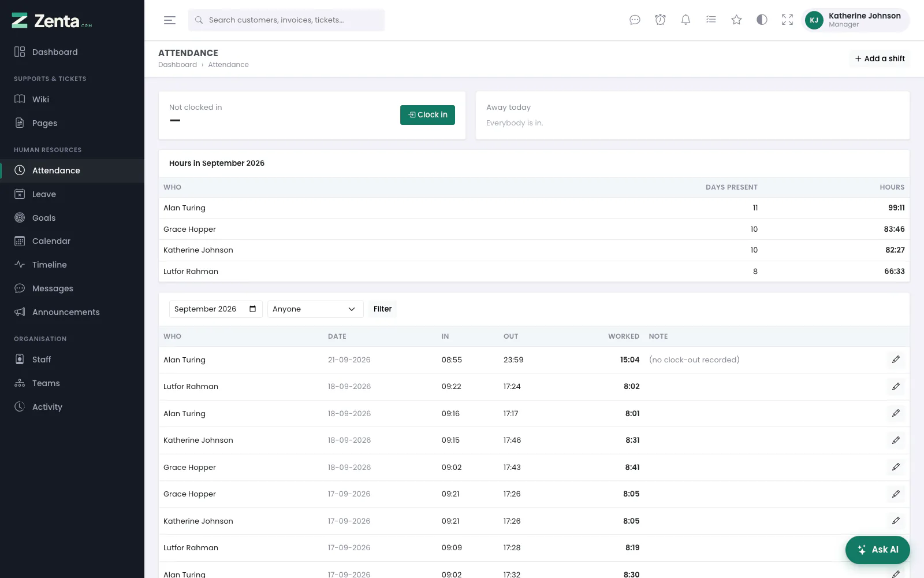Screen dimensions: 924x578
Task: Toggle the sidebar hamburger menu
Action: click(170, 20)
